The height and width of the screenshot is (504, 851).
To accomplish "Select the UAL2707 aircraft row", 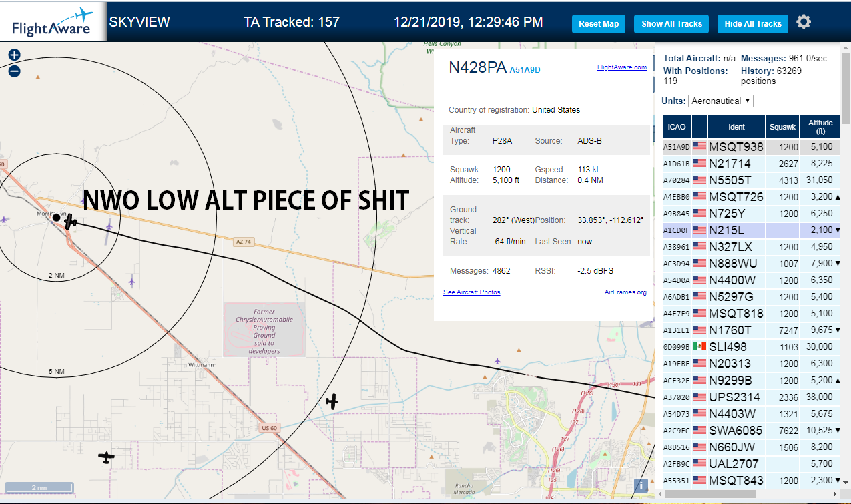I will [x=751, y=464].
